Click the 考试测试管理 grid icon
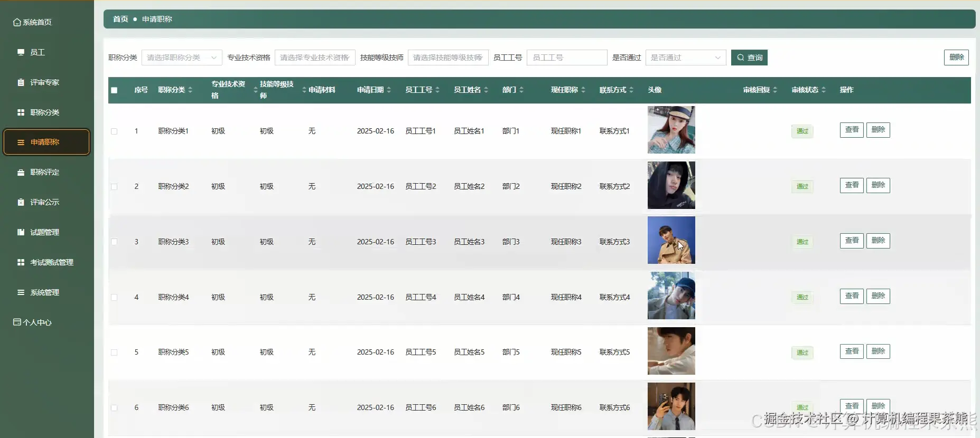This screenshot has width=980, height=438. click(21, 262)
